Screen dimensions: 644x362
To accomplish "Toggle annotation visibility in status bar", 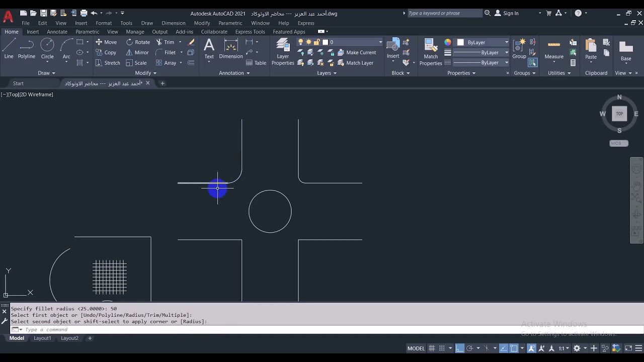I will click(531, 348).
